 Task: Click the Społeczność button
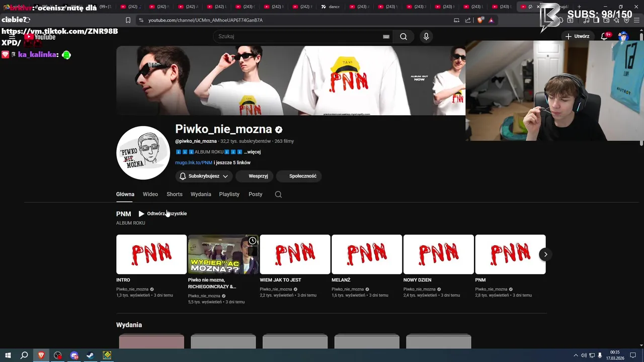click(299, 176)
